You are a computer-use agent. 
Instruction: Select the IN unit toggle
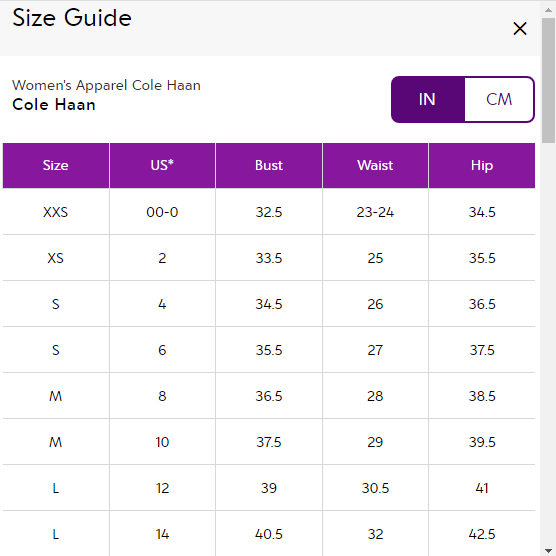(428, 99)
